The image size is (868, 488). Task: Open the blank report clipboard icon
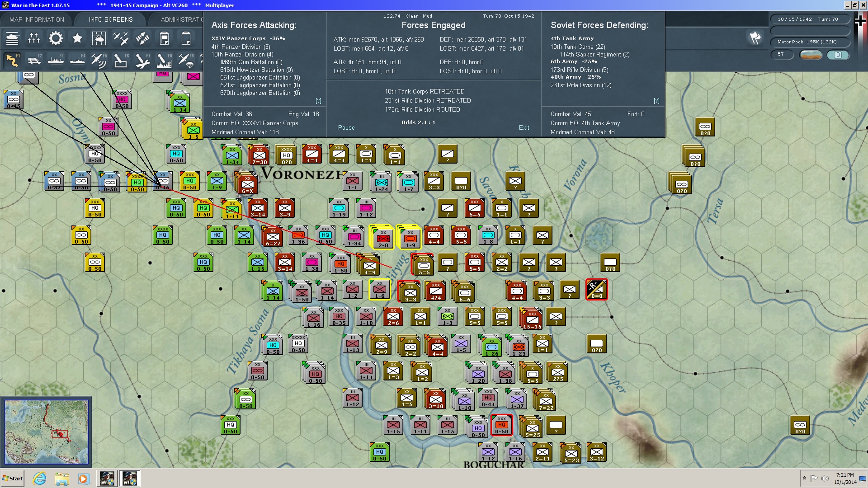coord(186,38)
